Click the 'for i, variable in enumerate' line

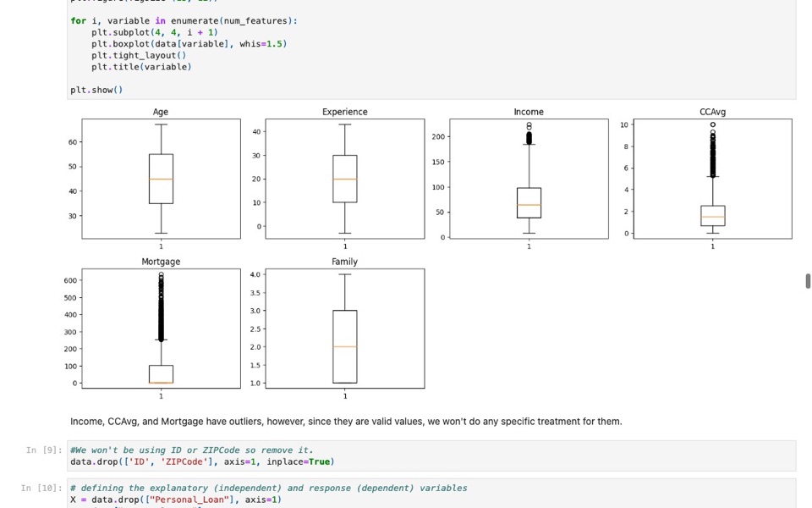[x=184, y=20]
